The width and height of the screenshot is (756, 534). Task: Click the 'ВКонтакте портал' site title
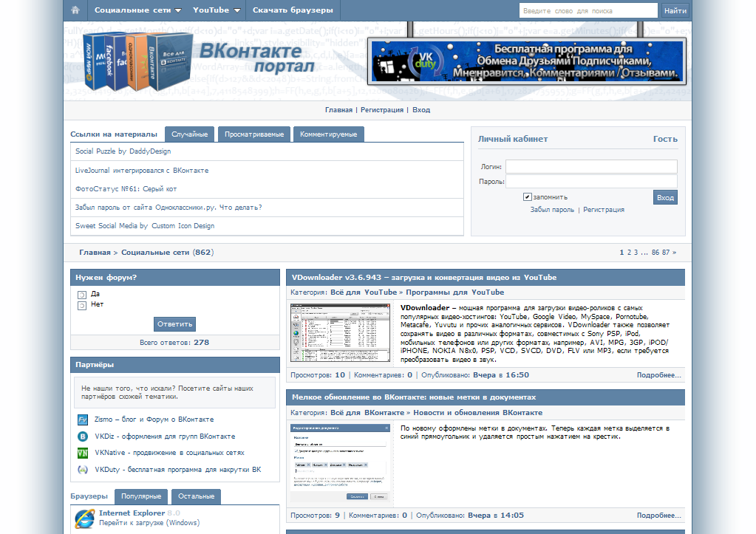[257, 58]
